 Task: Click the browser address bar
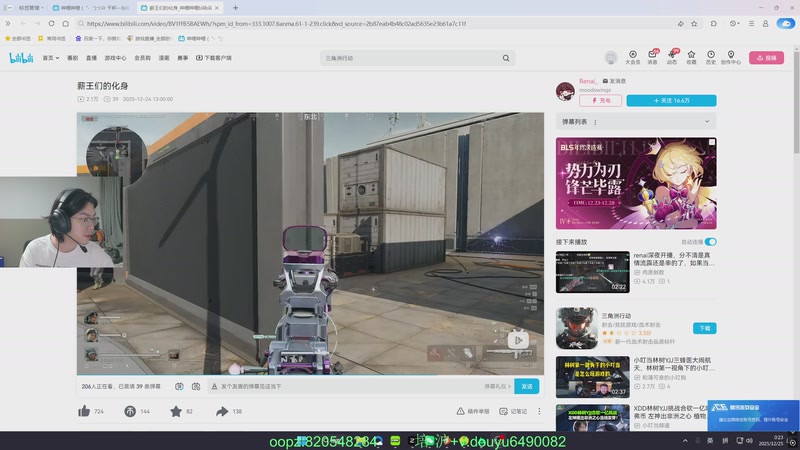375,23
